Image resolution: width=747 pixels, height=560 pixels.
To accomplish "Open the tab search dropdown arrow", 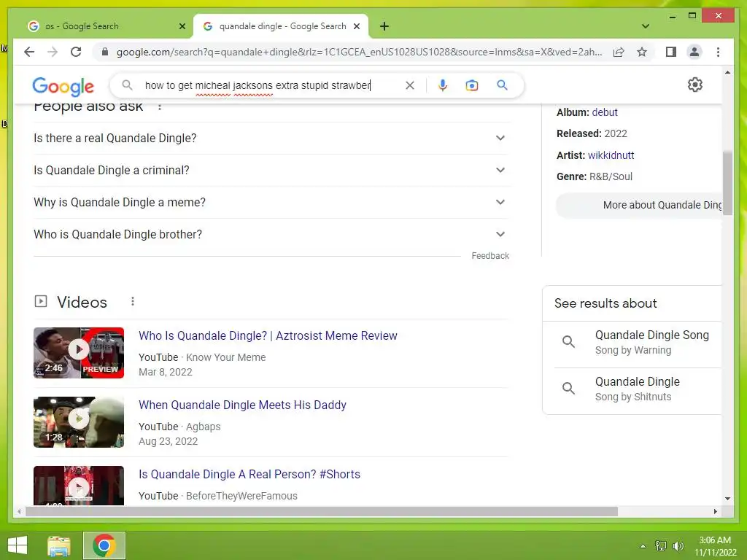I will click(645, 26).
